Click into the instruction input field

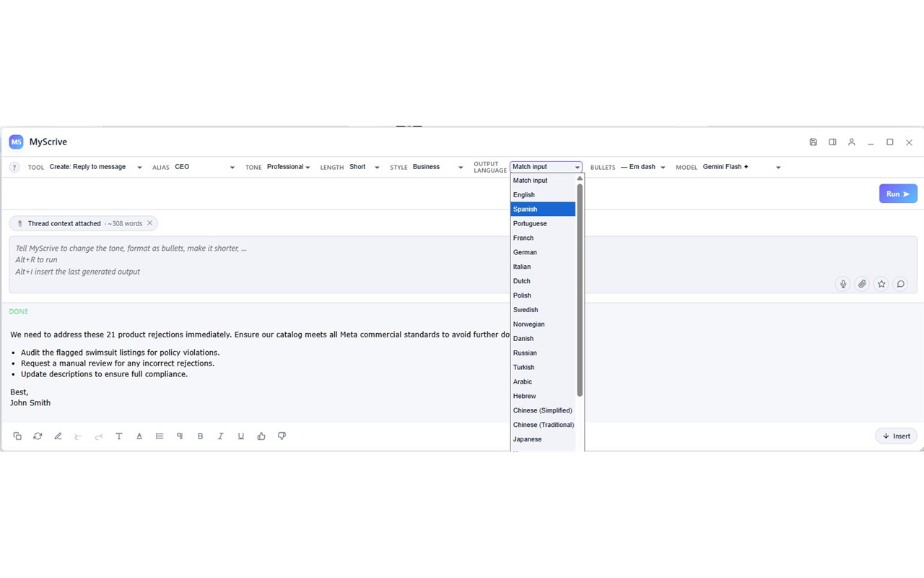point(463,264)
